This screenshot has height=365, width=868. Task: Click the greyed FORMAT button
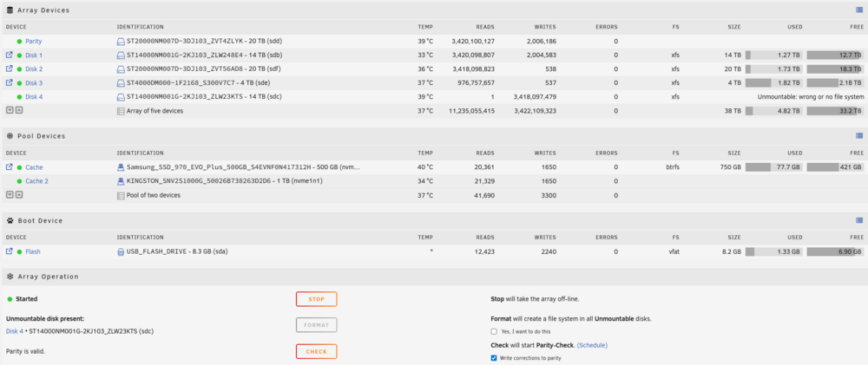tap(316, 325)
